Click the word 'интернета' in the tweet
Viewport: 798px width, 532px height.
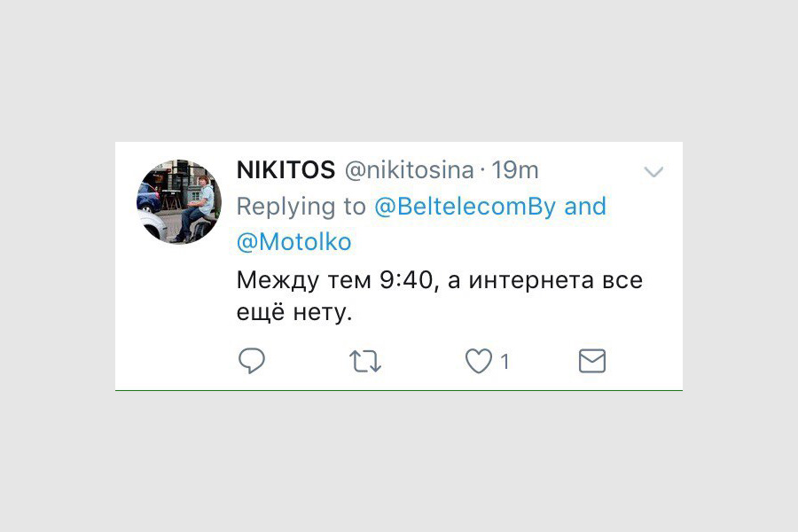click(x=531, y=281)
